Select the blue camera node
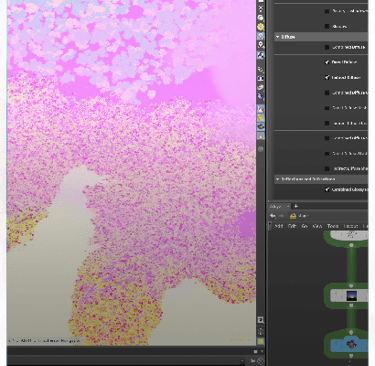The image size is (375, 366). click(x=350, y=344)
